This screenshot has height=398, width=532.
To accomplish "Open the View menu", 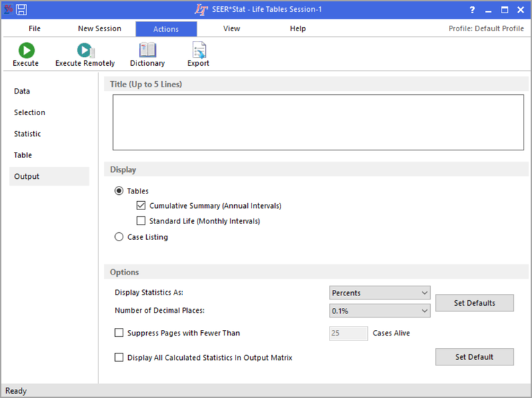I will point(232,29).
